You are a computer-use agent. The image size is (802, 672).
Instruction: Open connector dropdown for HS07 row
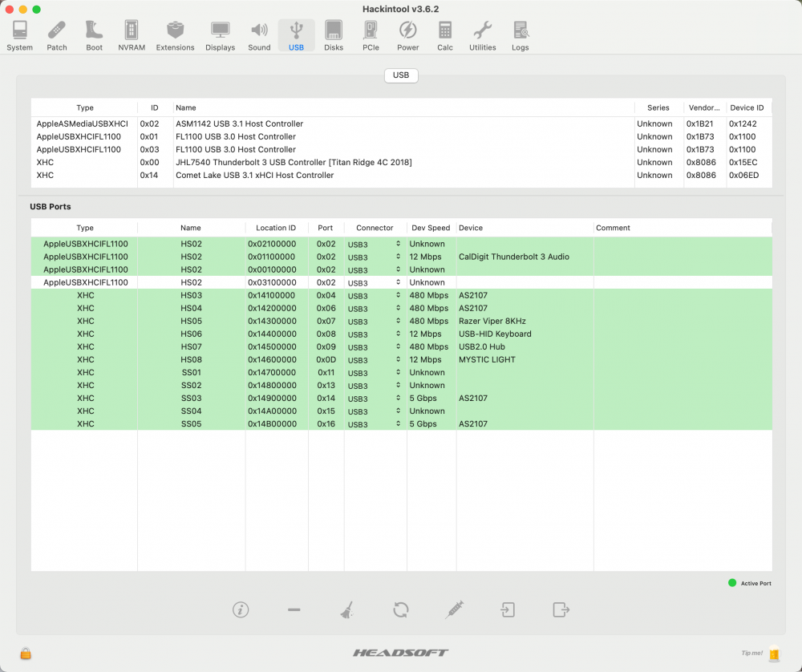click(375, 346)
